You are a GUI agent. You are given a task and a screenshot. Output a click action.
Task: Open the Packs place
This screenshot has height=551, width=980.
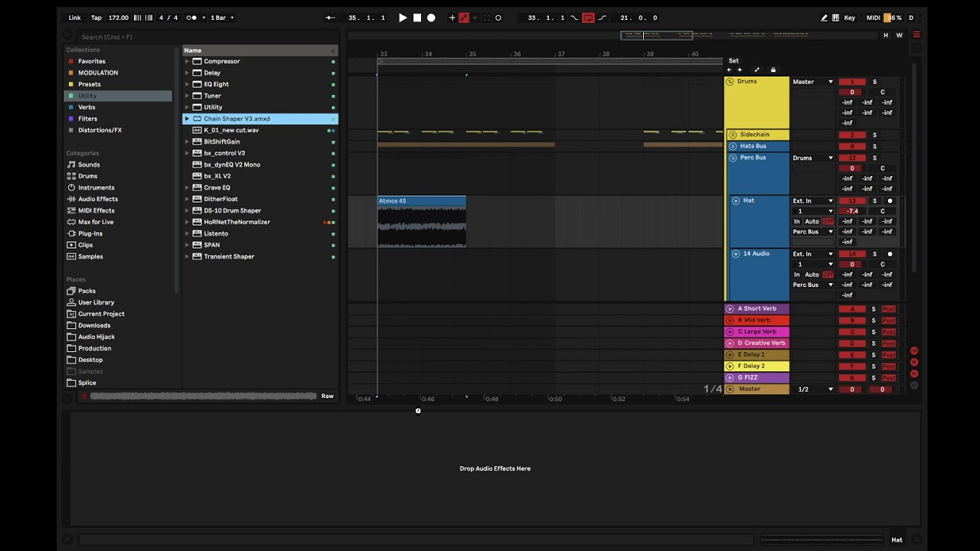[x=87, y=291]
